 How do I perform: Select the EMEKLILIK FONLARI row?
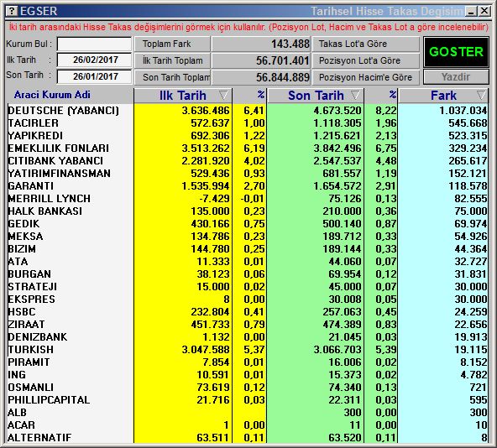247,148
